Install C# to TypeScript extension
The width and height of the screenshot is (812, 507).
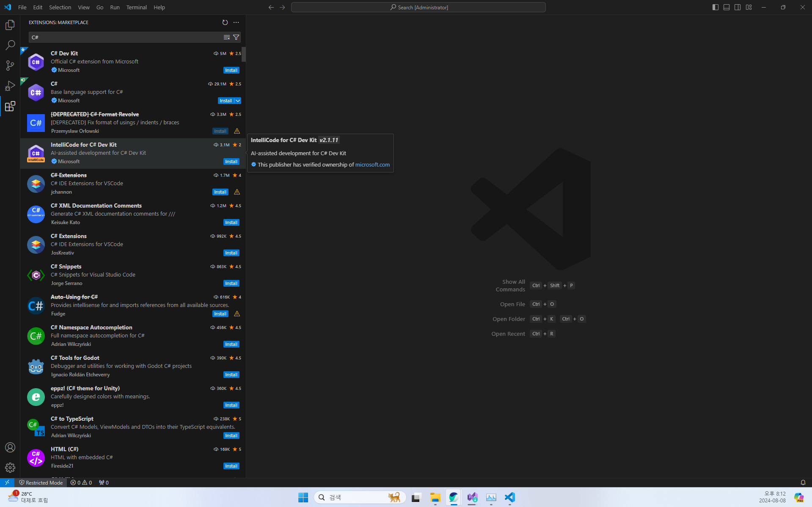point(231,436)
